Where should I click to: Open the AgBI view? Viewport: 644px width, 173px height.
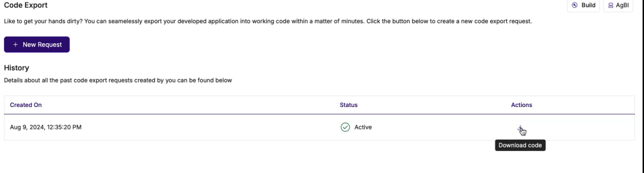(618, 5)
